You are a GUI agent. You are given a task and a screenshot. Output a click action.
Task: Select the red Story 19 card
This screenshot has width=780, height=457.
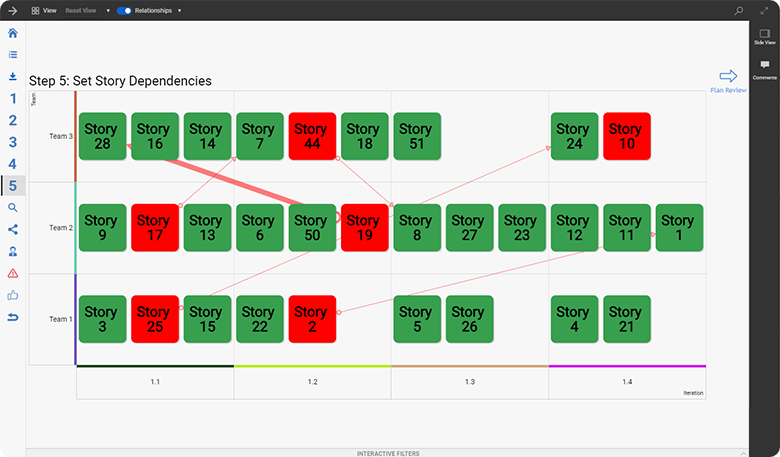tap(362, 228)
